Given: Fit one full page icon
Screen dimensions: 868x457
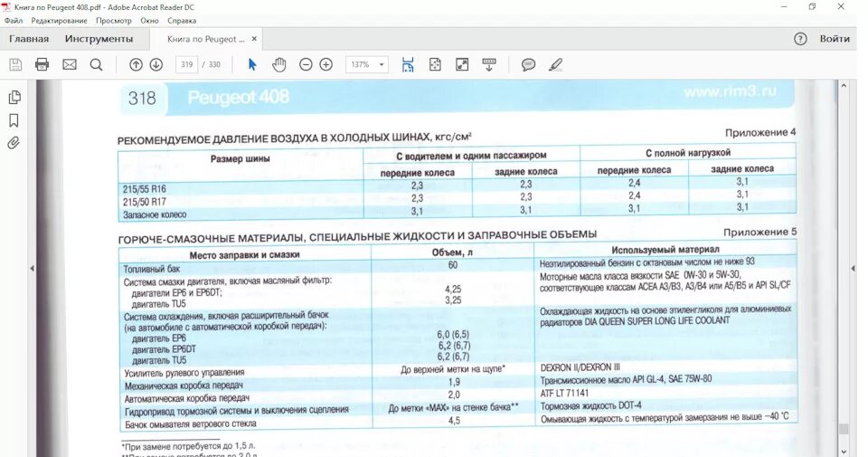Looking at the screenshot, I should tap(435, 65).
